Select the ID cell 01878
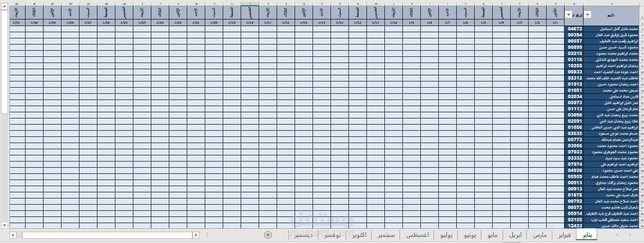Screen dimensions: 644x243 574,195
